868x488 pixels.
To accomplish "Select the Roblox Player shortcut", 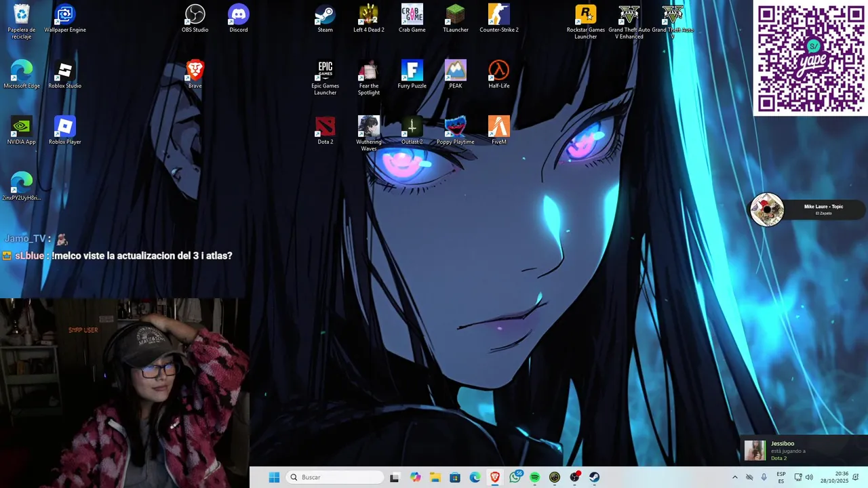I will [65, 131].
